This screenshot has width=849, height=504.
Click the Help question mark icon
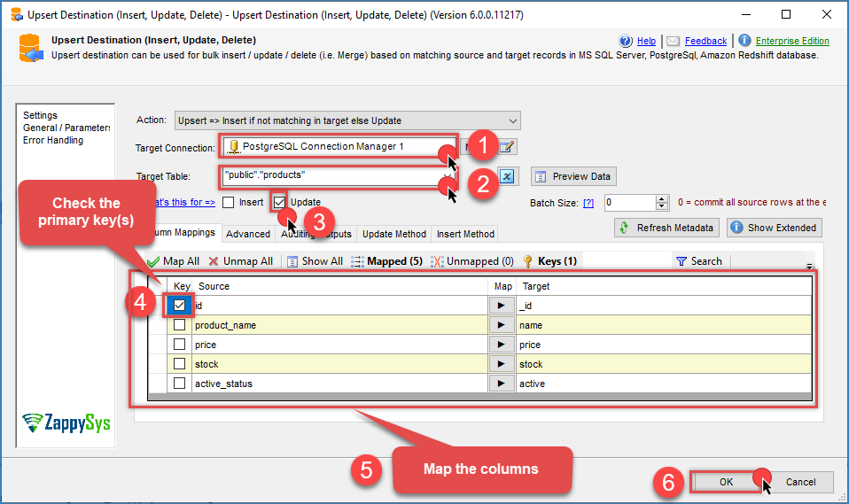tap(627, 41)
